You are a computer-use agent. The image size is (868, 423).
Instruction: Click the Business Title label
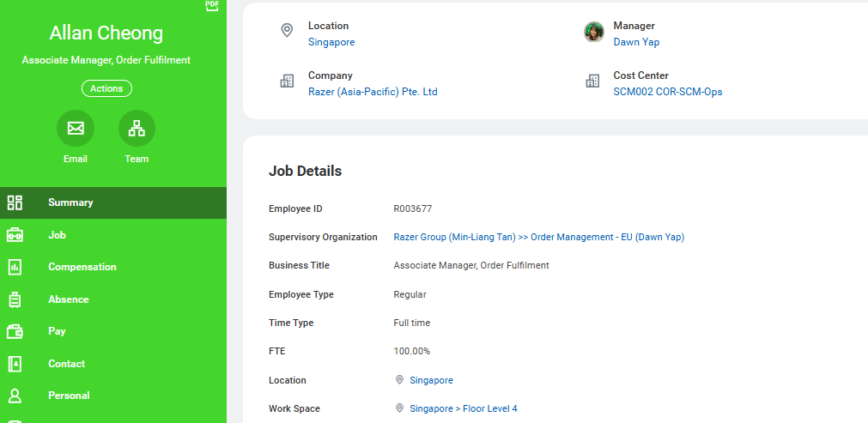299,265
